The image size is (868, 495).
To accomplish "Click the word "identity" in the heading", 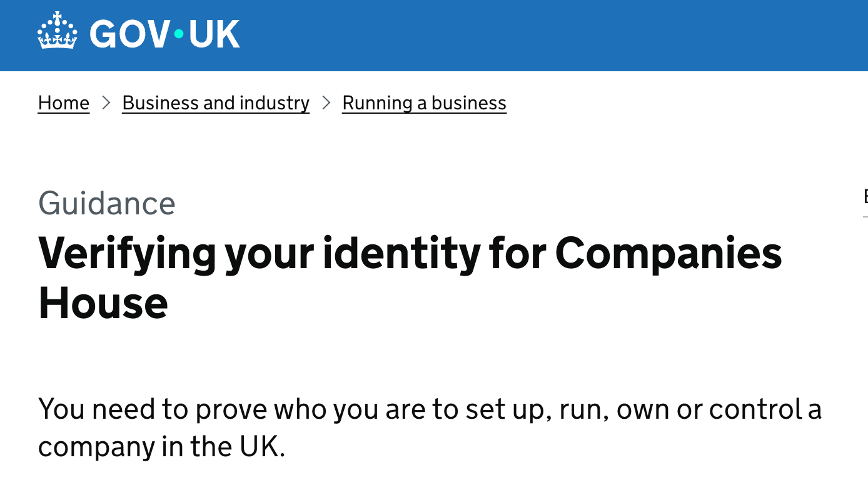I will [401, 254].
